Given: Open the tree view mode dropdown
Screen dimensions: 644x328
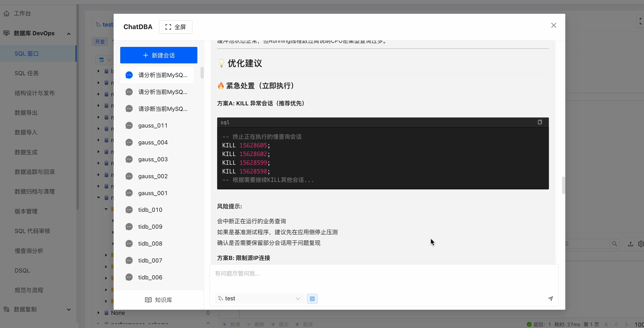Looking at the screenshot, I should click(x=105, y=60).
